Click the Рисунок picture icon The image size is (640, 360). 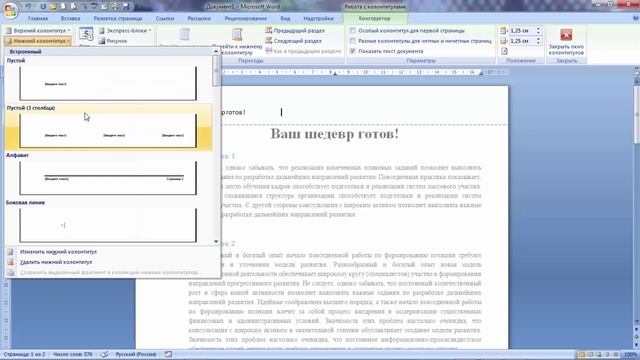(102, 41)
